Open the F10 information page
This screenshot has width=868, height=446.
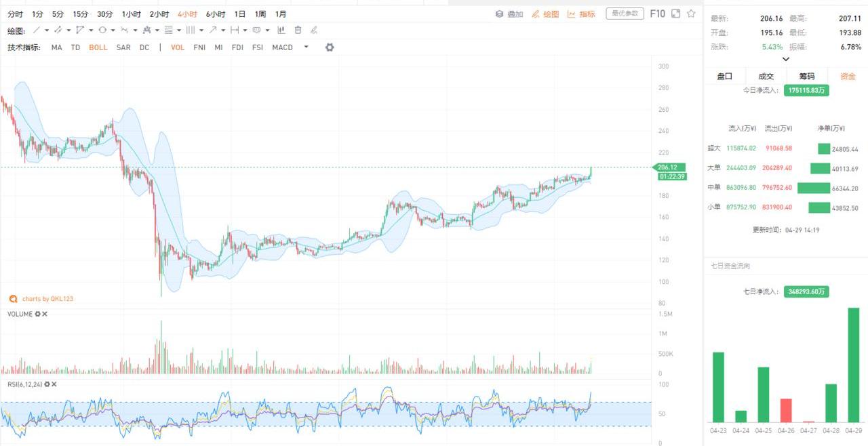coord(657,14)
